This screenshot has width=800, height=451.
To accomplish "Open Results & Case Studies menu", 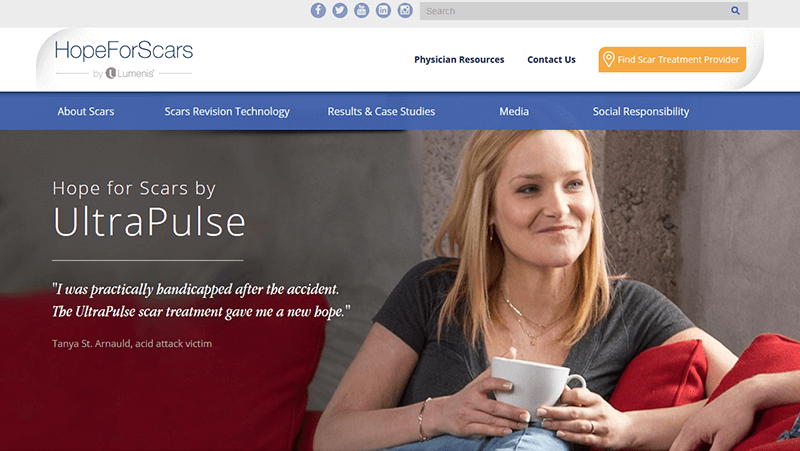I will click(381, 111).
